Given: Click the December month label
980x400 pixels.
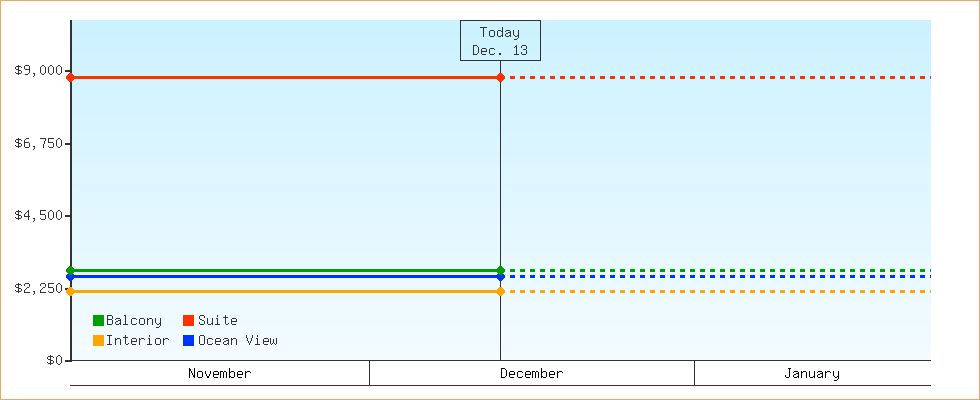Looking at the screenshot, I should click(x=531, y=373).
